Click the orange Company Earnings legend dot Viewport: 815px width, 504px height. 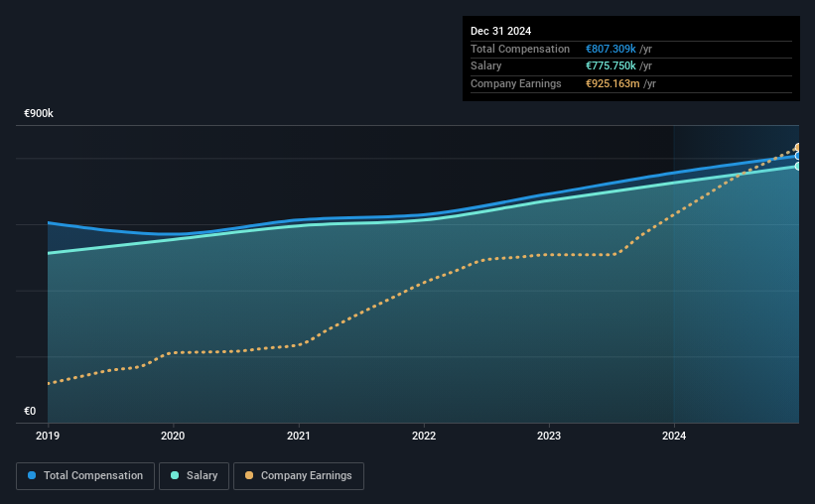tap(249, 475)
